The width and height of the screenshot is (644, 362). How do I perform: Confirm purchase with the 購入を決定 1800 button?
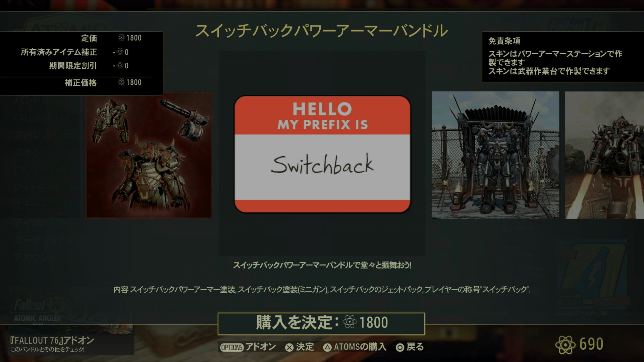321,323
